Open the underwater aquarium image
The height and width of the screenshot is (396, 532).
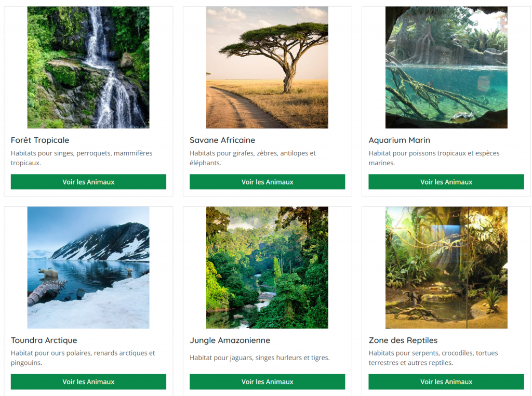[x=446, y=68]
